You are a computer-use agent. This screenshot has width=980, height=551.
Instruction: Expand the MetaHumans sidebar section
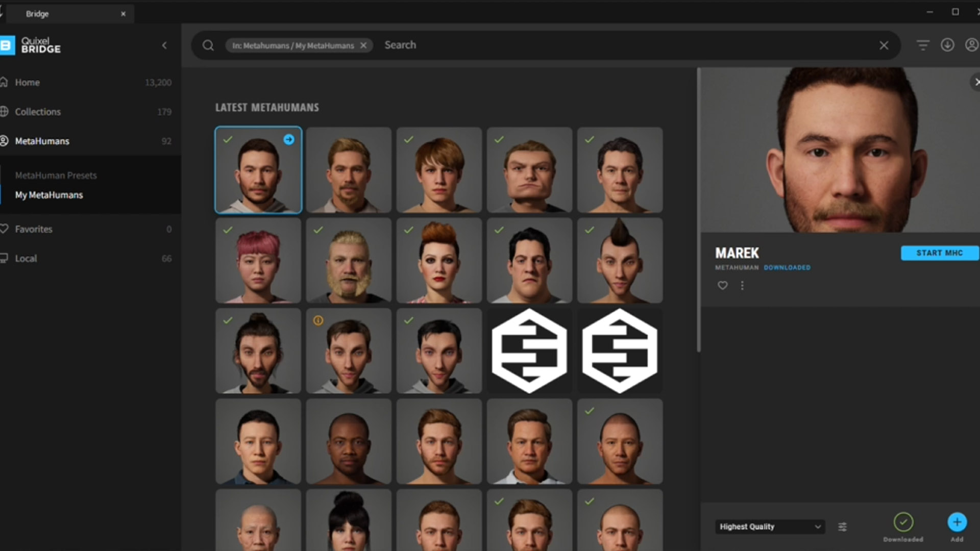click(x=42, y=141)
